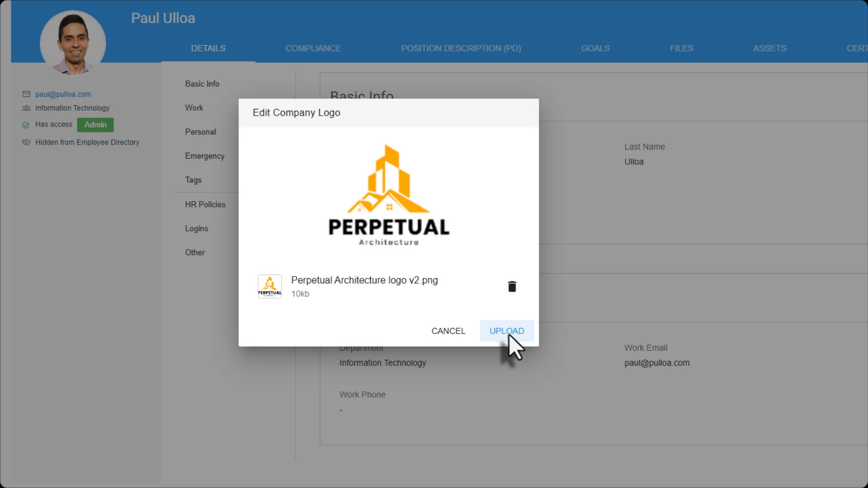Viewport: 868px width, 488px height.
Task: Click the Perpetual logo file thumbnail
Action: tap(270, 286)
